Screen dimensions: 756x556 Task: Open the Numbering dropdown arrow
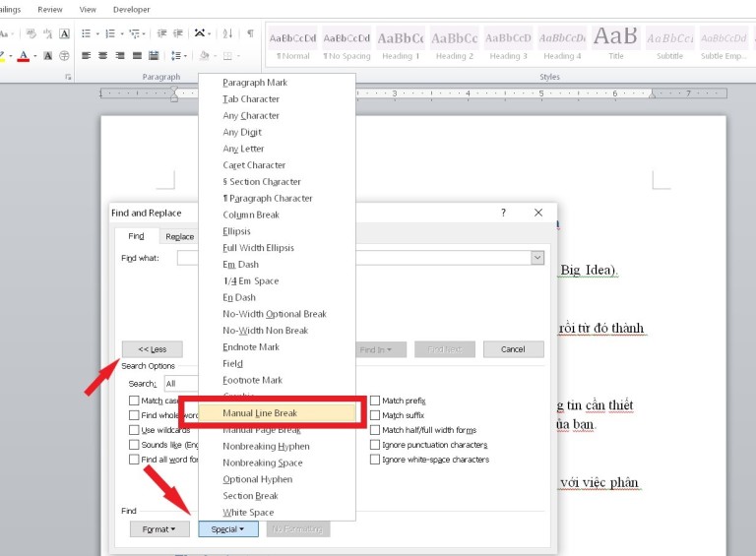(122, 33)
